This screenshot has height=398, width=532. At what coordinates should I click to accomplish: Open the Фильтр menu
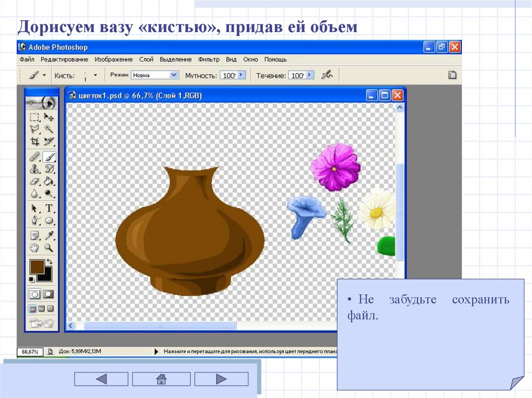point(209,59)
